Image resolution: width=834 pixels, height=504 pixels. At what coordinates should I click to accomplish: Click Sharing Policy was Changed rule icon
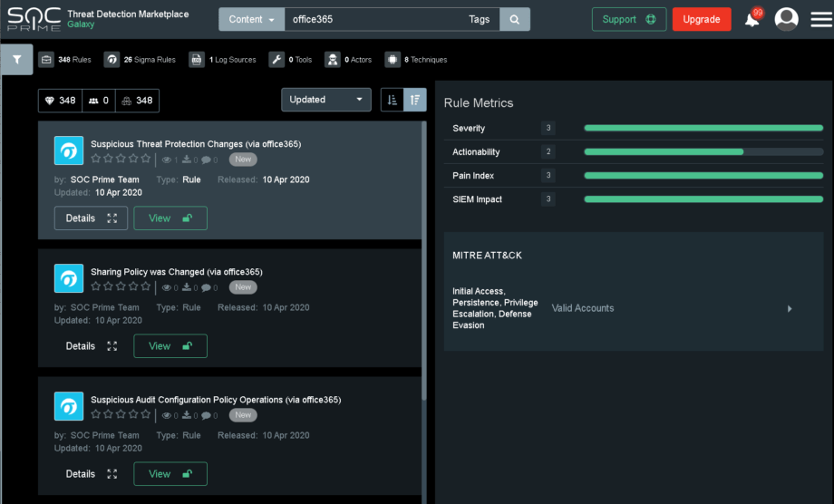tap(69, 278)
